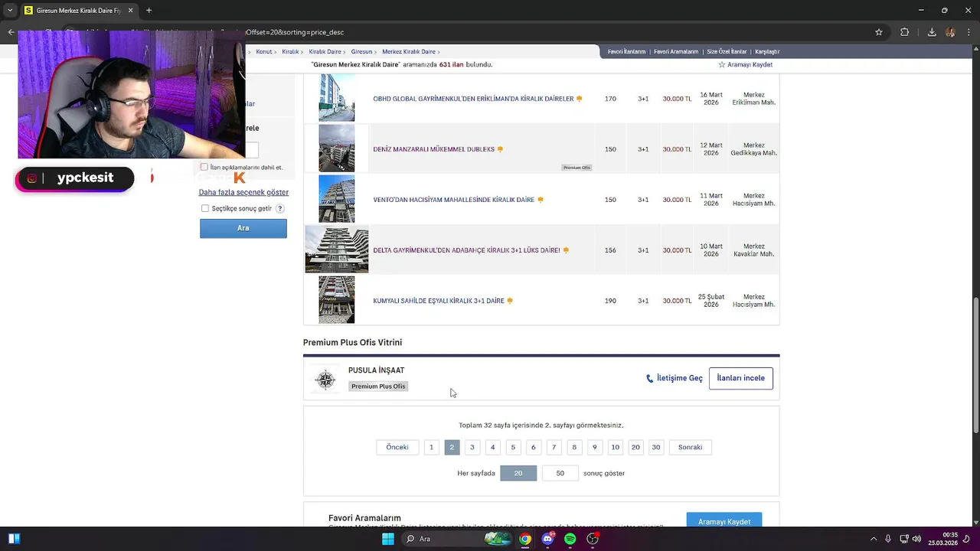This screenshot has width=980, height=551.
Task: Click the Konut breadcrumb
Action: [264, 52]
